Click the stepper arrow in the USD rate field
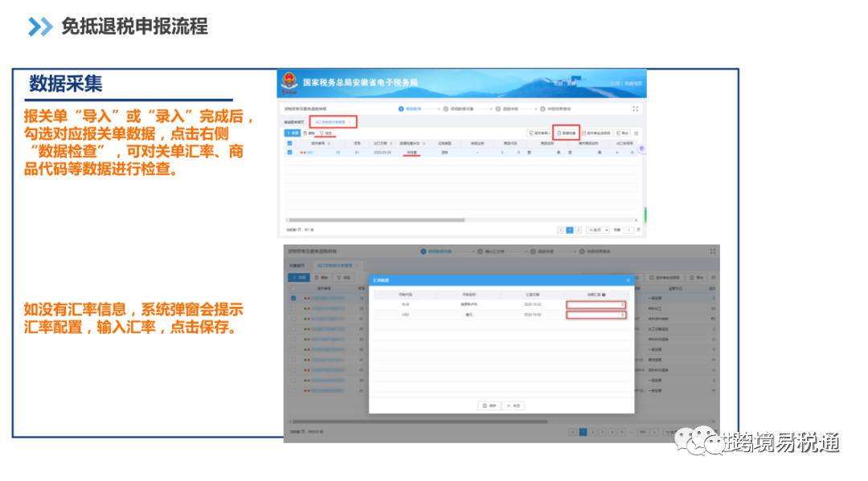Image resolution: width=868 pixels, height=481 pixels. (x=623, y=316)
